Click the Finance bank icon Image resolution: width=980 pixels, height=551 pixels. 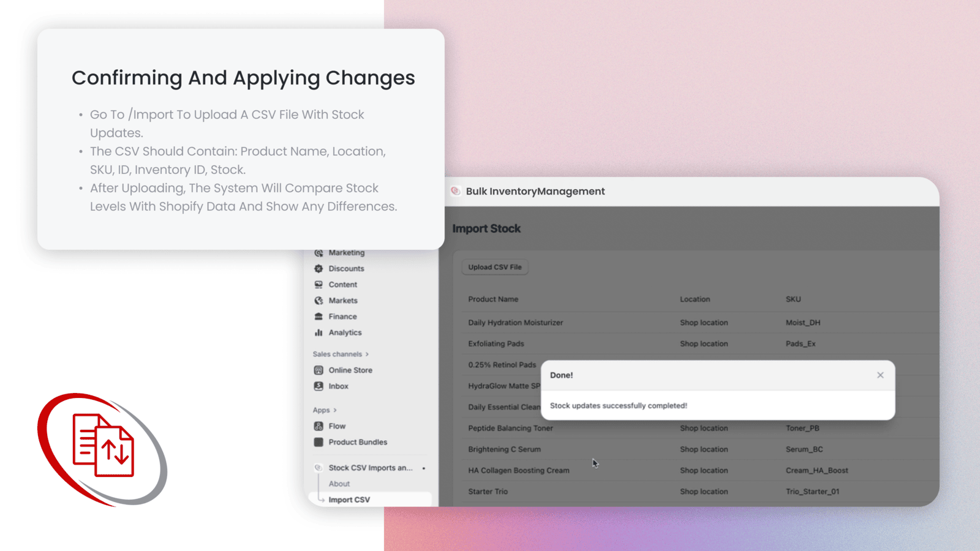[x=318, y=317]
